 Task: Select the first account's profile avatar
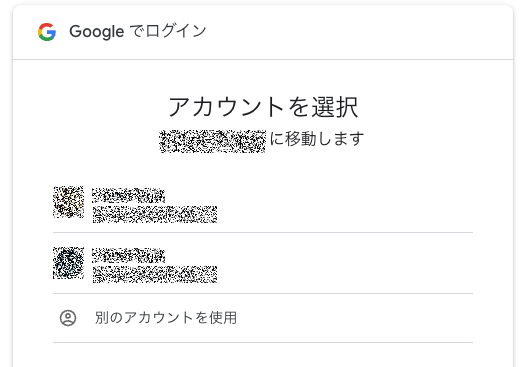pos(68,202)
